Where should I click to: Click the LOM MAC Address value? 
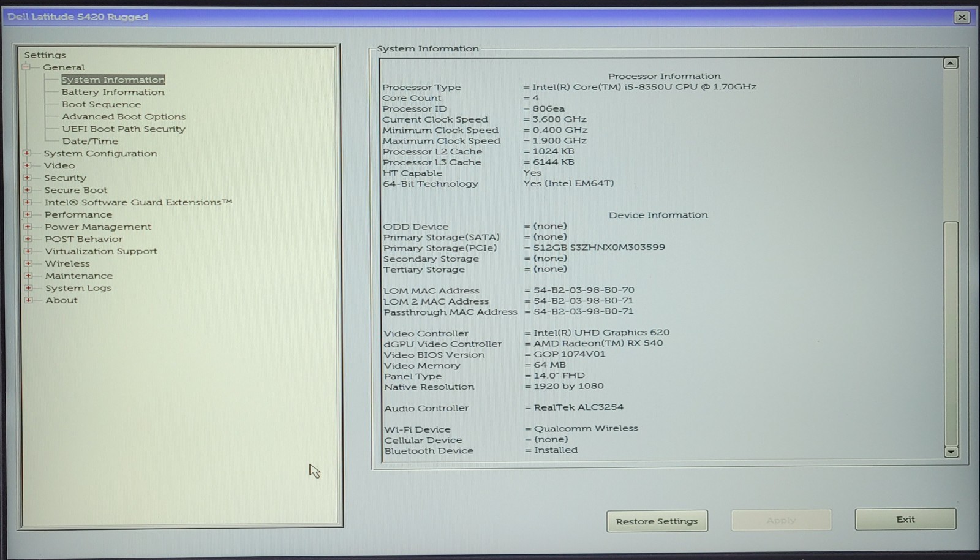pyautogui.click(x=584, y=290)
